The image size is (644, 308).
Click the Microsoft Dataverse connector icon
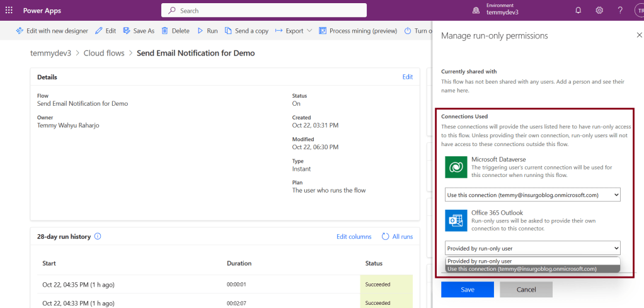point(456,167)
